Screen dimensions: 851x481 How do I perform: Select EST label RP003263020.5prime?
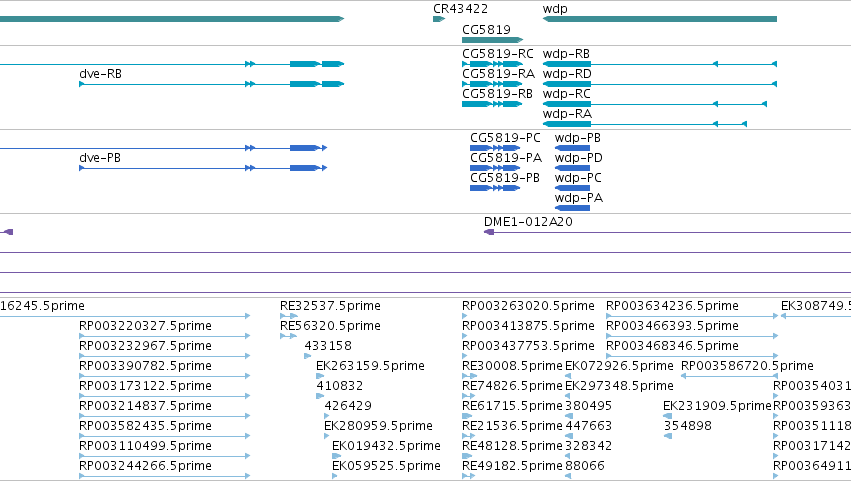(x=528, y=306)
